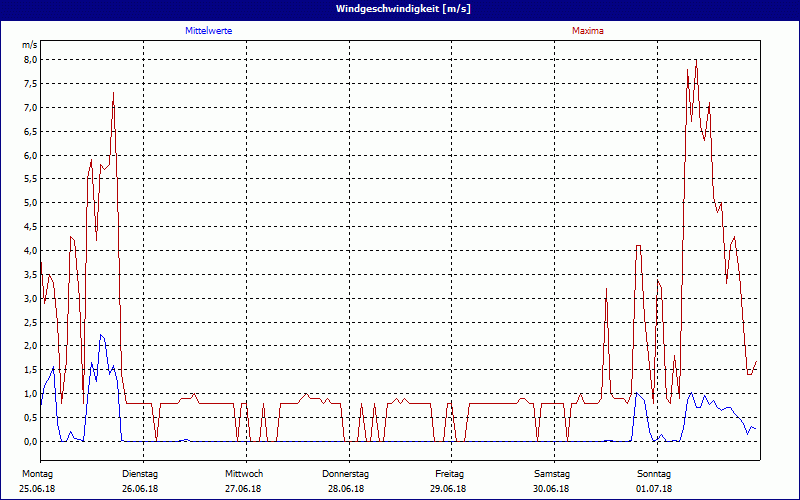Select the Dienstag day label

click(x=140, y=473)
